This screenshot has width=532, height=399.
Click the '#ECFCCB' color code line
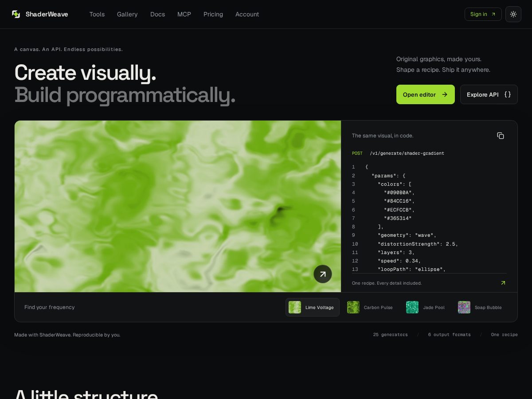click(399, 210)
